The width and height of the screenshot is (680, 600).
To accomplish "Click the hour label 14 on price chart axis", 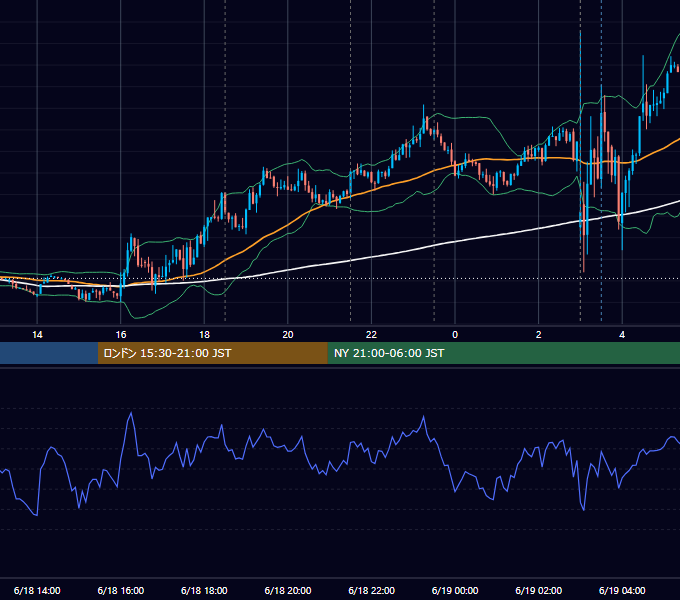I will coord(37,335).
